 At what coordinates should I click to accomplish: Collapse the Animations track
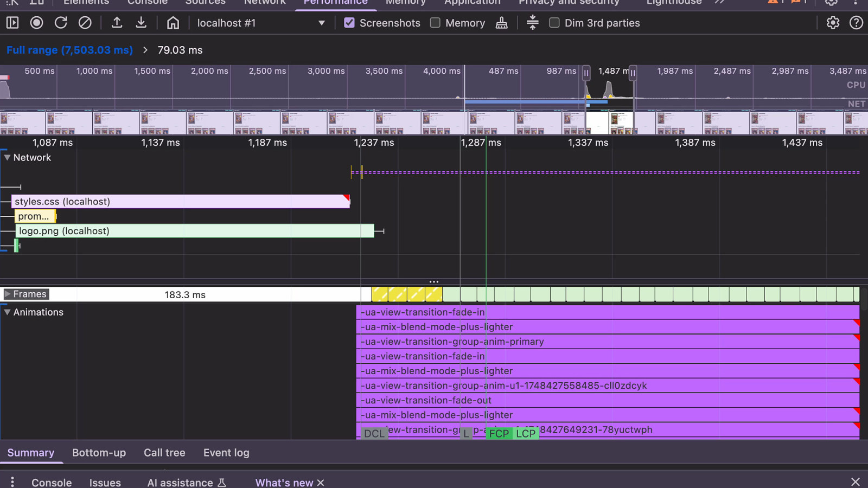pyautogui.click(x=7, y=312)
